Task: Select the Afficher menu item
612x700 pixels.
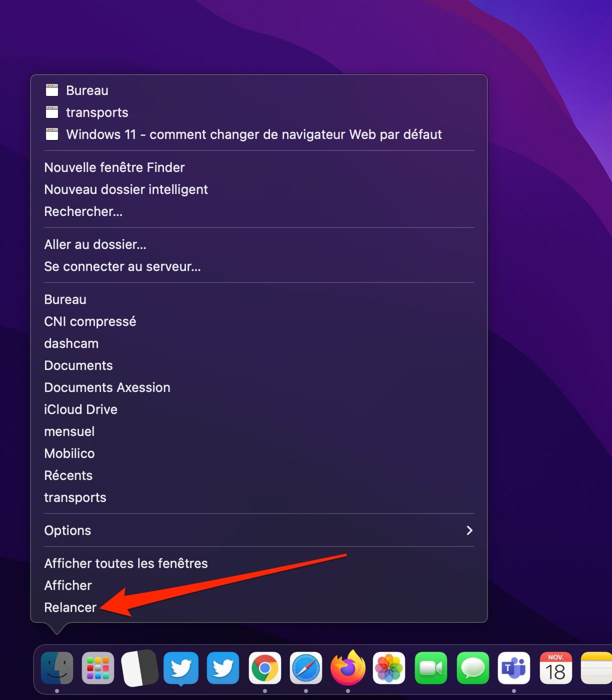Action: [x=259, y=585]
